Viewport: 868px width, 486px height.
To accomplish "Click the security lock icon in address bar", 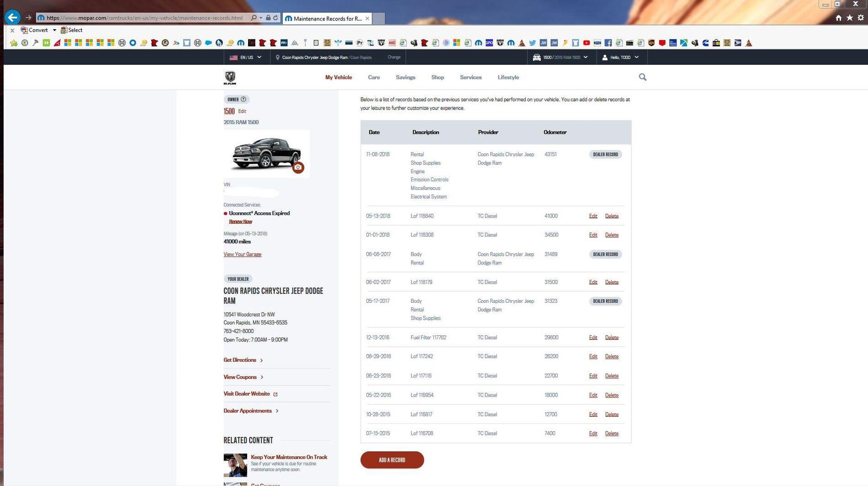I will 268,18.
